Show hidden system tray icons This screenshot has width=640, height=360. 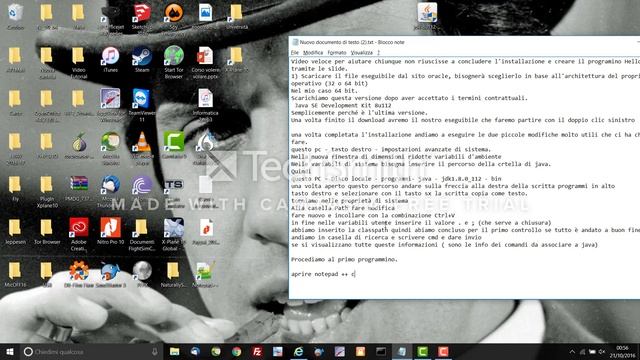[572, 351]
